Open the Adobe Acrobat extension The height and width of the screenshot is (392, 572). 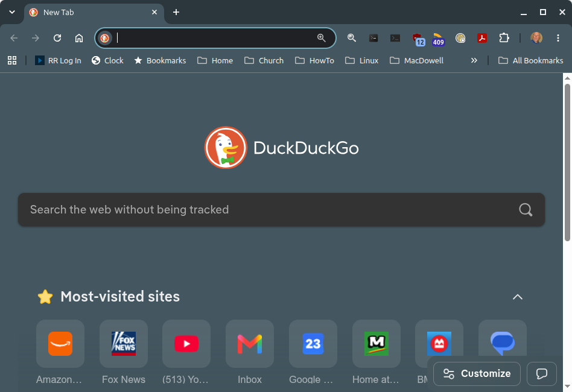[482, 38]
